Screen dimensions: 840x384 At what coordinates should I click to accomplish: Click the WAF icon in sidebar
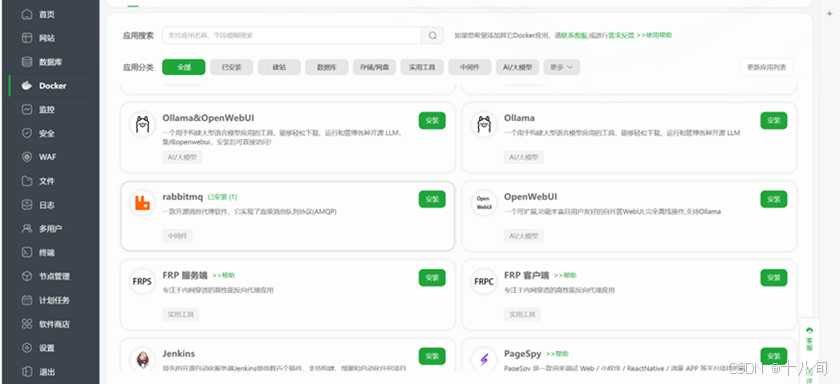click(27, 157)
